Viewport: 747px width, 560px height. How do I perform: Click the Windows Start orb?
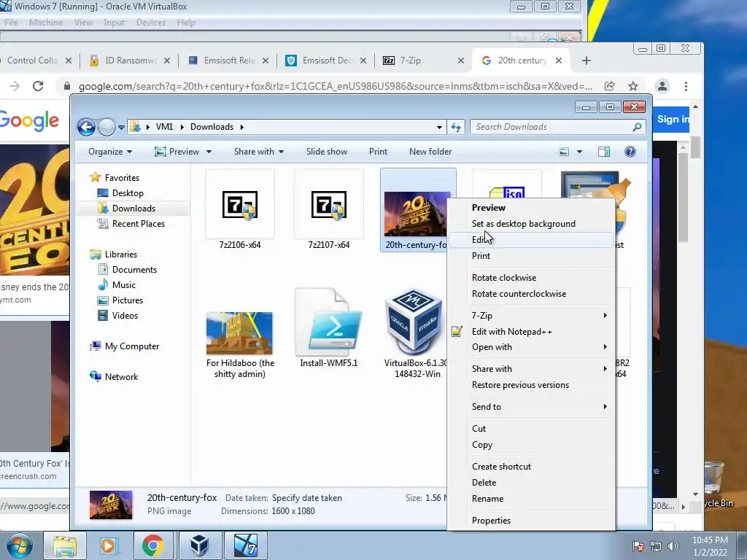tap(20, 545)
